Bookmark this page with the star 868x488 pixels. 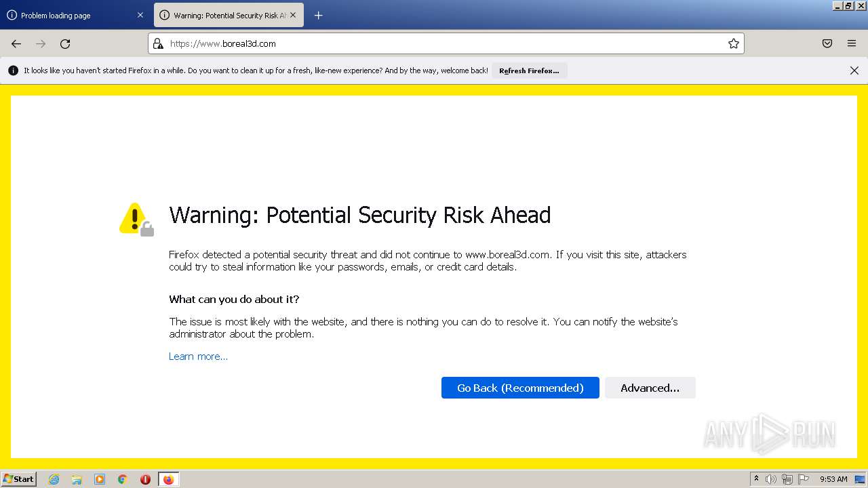click(x=734, y=43)
